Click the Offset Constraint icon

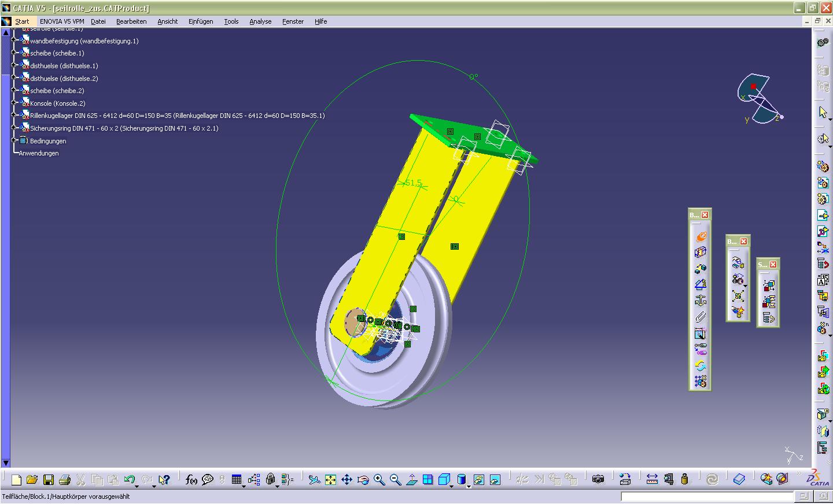pos(701,268)
